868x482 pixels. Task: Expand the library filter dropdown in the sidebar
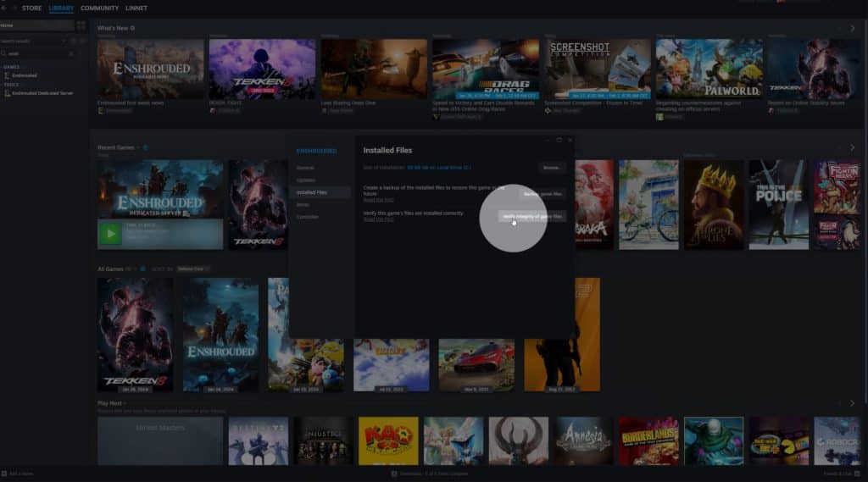click(x=64, y=41)
